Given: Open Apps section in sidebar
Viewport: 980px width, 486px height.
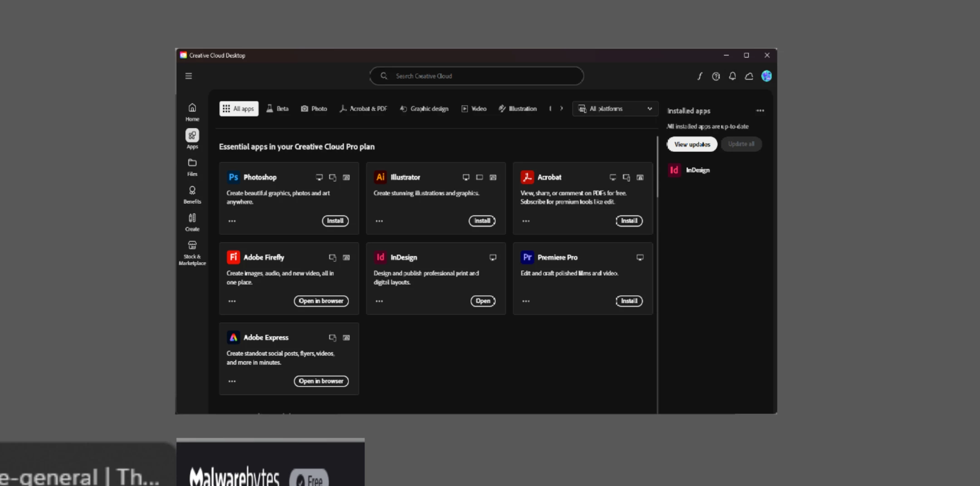Looking at the screenshot, I should point(192,139).
